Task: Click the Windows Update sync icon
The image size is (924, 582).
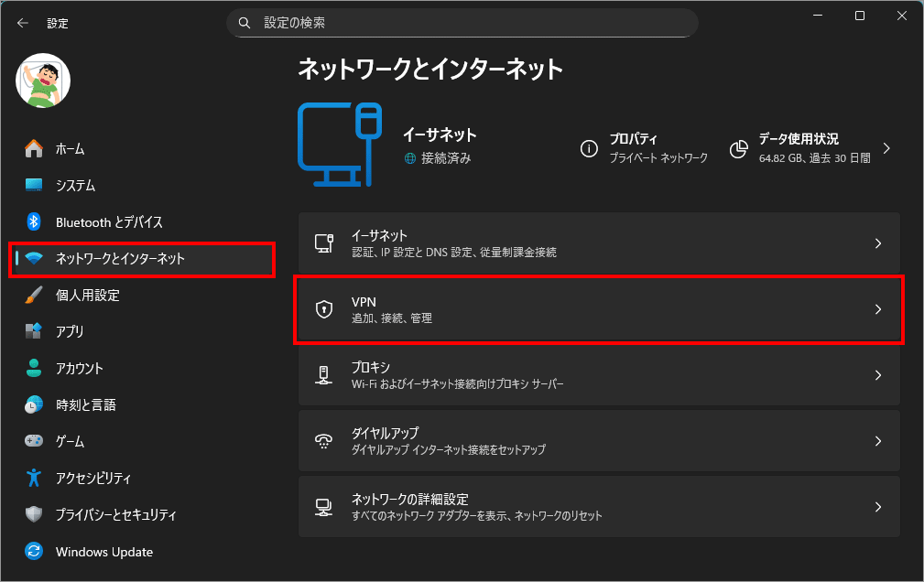Action: click(34, 552)
